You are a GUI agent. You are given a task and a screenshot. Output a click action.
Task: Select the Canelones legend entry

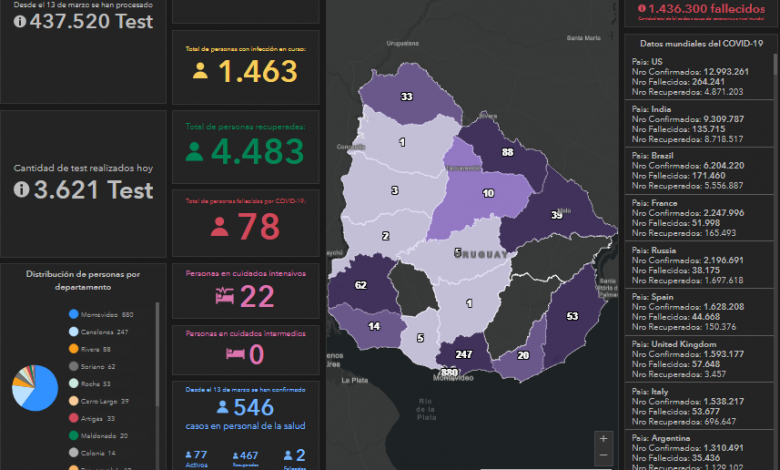[x=102, y=332]
